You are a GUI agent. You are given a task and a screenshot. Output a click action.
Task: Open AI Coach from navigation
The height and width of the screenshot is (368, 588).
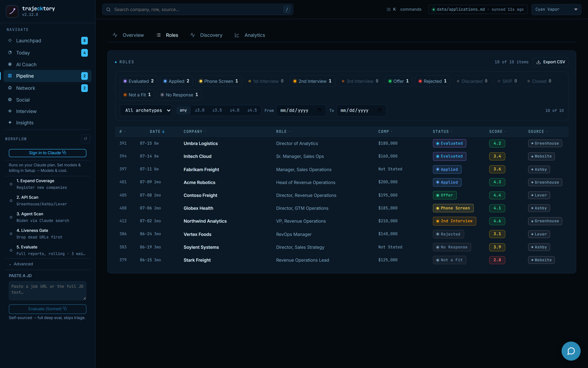48,65
